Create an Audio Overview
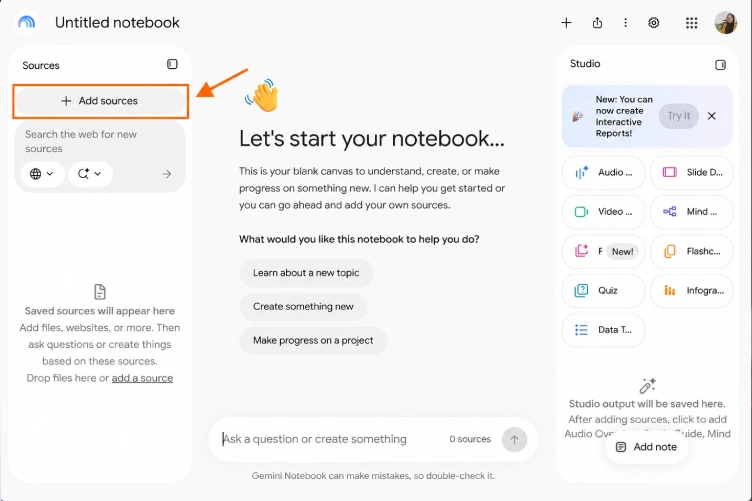Screen dimensions: 752x501 tap(603, 173)
